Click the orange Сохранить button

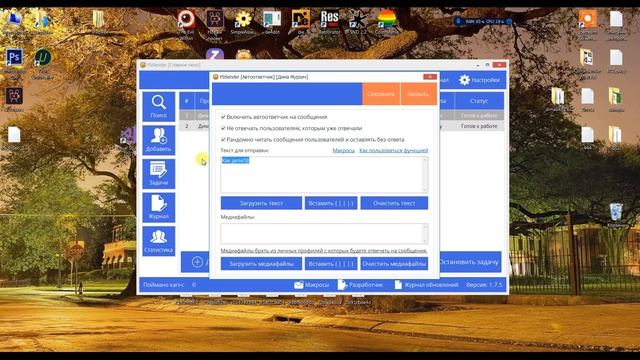click(381, 94)
